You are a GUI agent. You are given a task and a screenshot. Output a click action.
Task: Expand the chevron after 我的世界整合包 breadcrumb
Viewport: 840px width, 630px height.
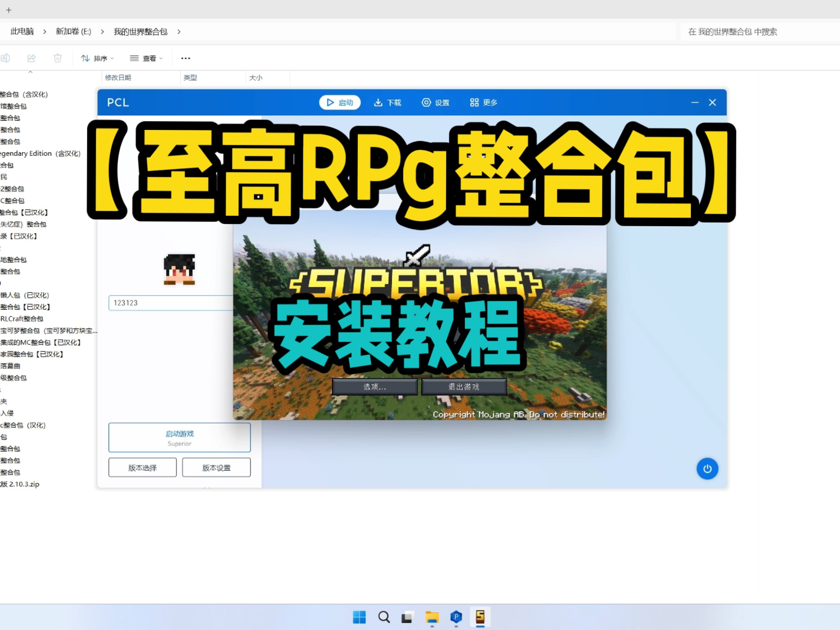tap(179, 31)
